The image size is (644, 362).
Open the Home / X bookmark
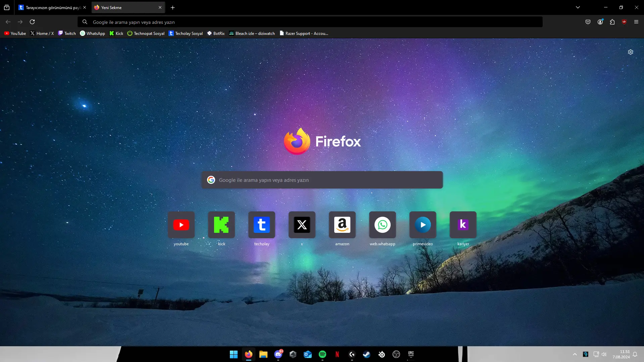[x=42, y=33]
